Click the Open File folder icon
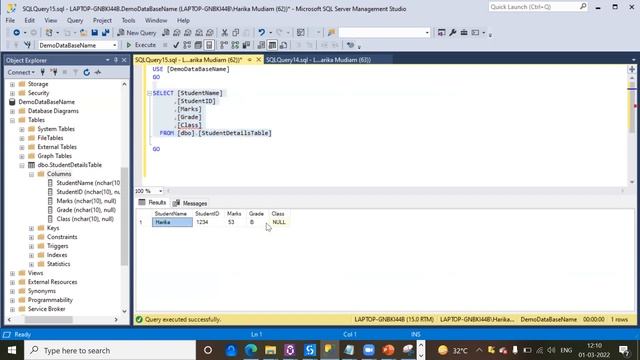The width and height of the screenshot is (640, 360). click(x=83, y=33)
